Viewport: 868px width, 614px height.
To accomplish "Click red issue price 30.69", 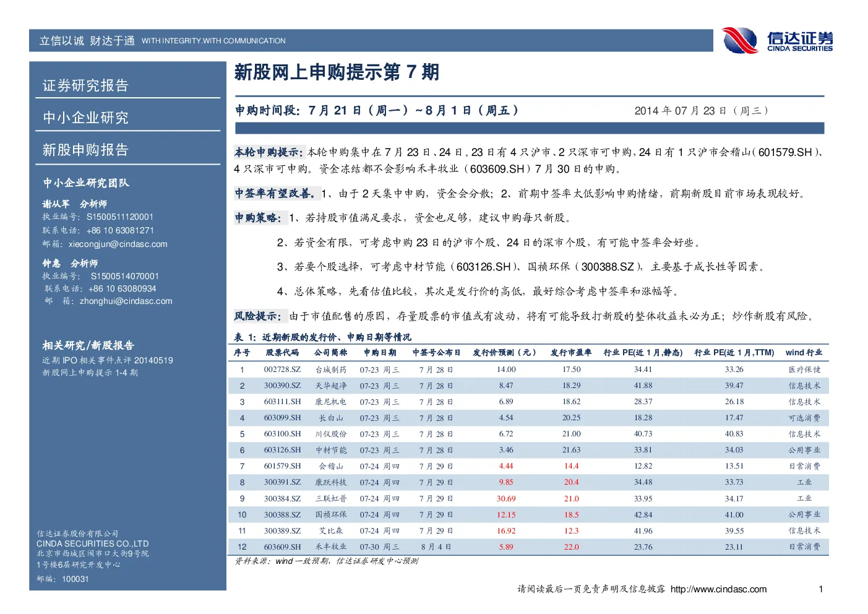I will click(506, 498).
